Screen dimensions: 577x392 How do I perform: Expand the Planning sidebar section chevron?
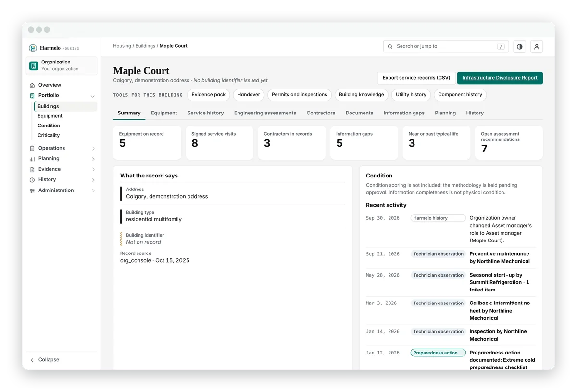[x=93, y=159]
